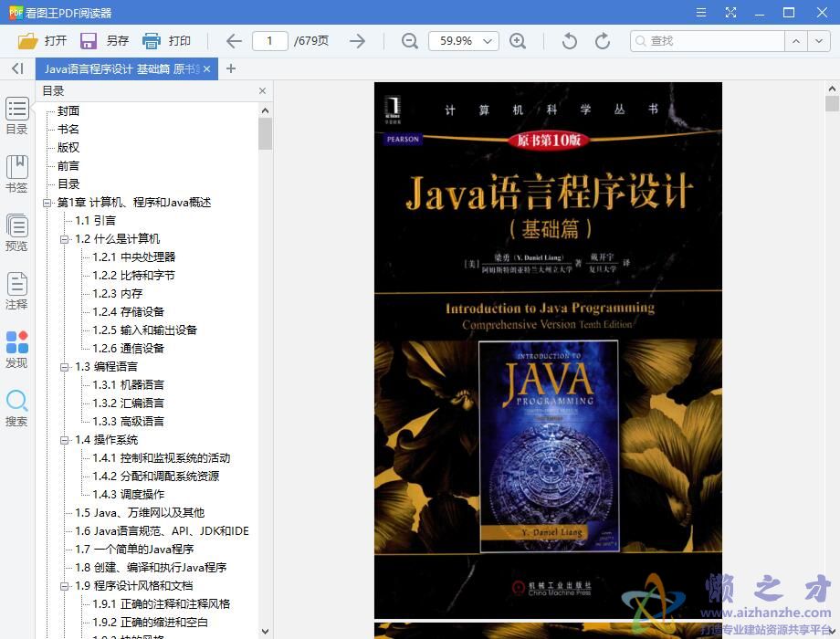This screenshot has height=639, width=840.
Task: Open section 1.4.3 调度操作
Action: coord(128,495)
